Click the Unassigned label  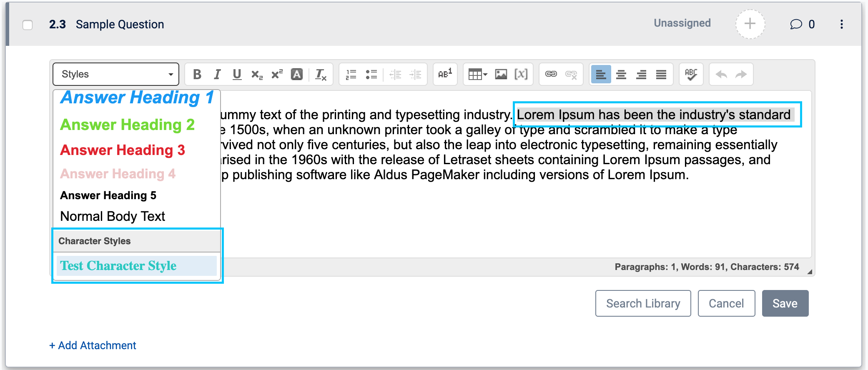tap(682, 23)
